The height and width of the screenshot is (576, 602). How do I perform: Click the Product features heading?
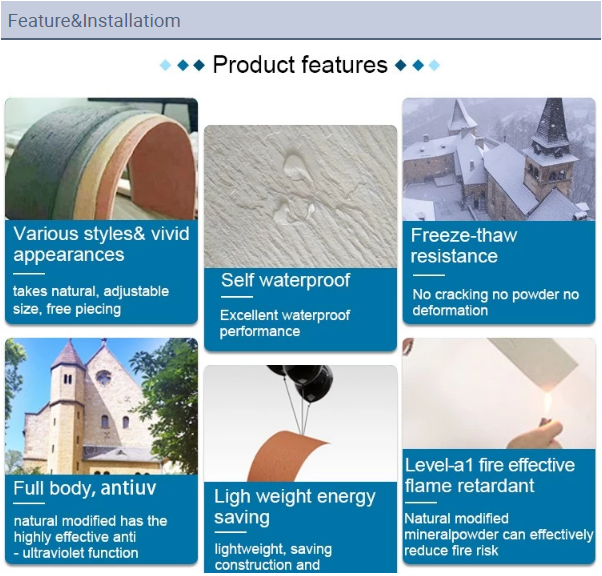pyautogui.click(x=300, y=65)
